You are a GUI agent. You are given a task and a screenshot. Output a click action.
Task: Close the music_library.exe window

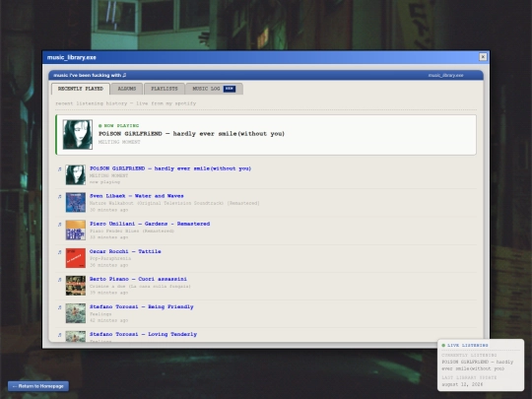[x=483, y=57]
